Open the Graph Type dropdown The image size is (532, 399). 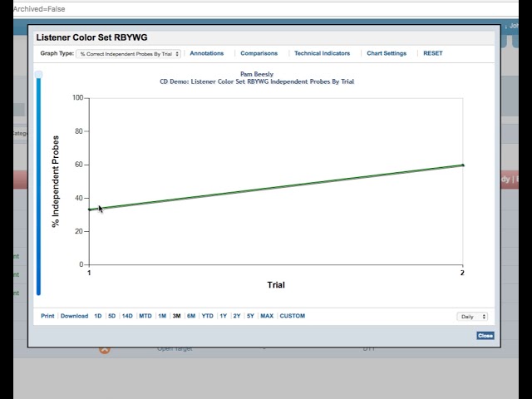click(x=128, y=54)
